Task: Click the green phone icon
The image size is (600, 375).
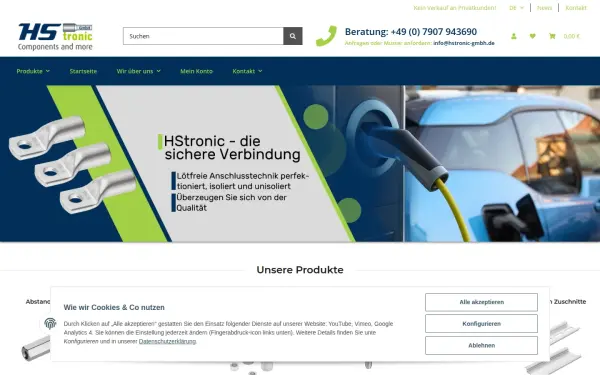Action: (326, 36)
